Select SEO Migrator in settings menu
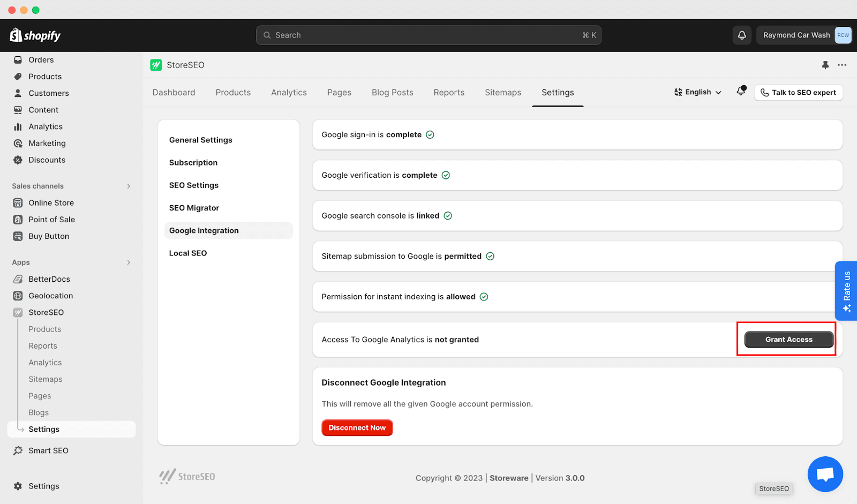 click(x=194, y=208)
